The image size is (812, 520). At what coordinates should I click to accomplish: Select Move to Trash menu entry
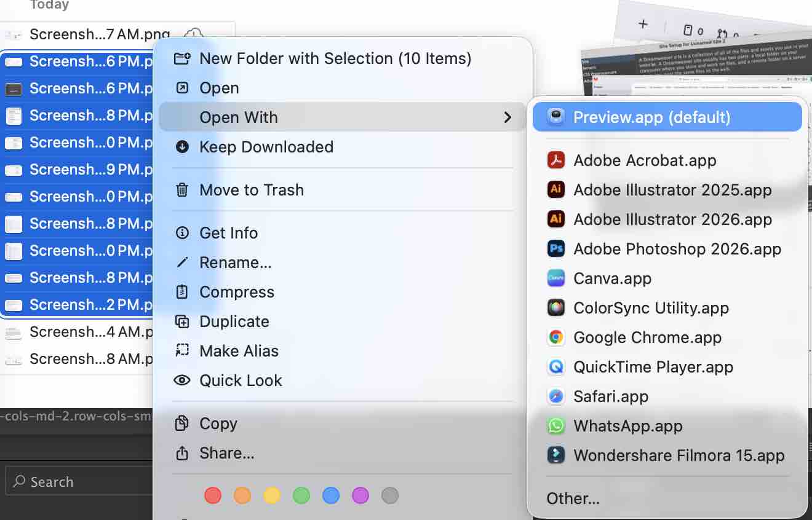pyautogui.click(x=252, y=190)
